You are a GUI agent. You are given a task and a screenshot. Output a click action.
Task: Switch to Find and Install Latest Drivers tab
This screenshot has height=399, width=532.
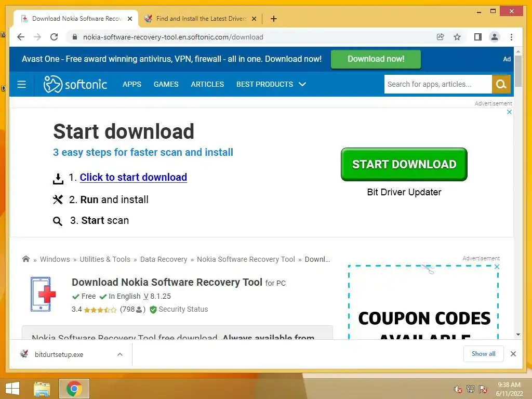click(x=200, y=19)
